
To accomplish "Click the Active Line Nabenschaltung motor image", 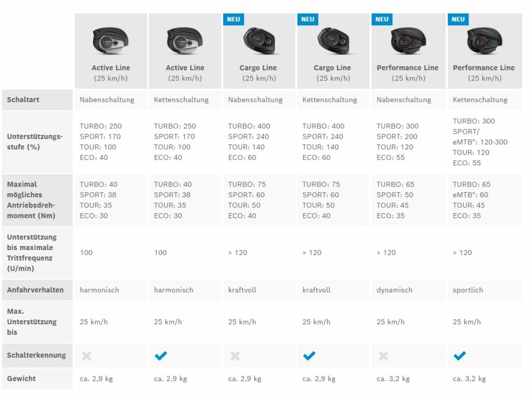I will tap(110, 41).
